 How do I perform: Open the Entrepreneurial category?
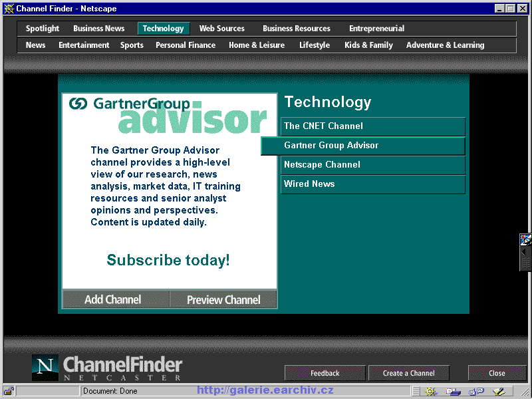coord(376,29)
